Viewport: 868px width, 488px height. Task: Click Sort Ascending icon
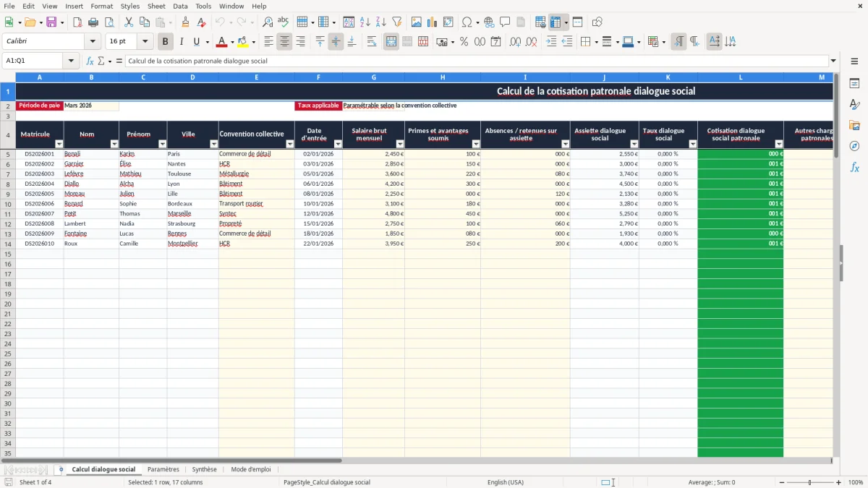(365, 22)
